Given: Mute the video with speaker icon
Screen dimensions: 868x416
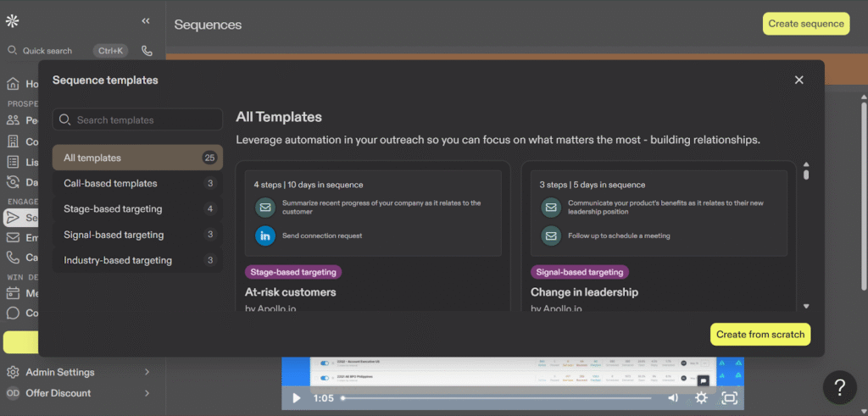Looking at the screenshot, I should [673, 397].
